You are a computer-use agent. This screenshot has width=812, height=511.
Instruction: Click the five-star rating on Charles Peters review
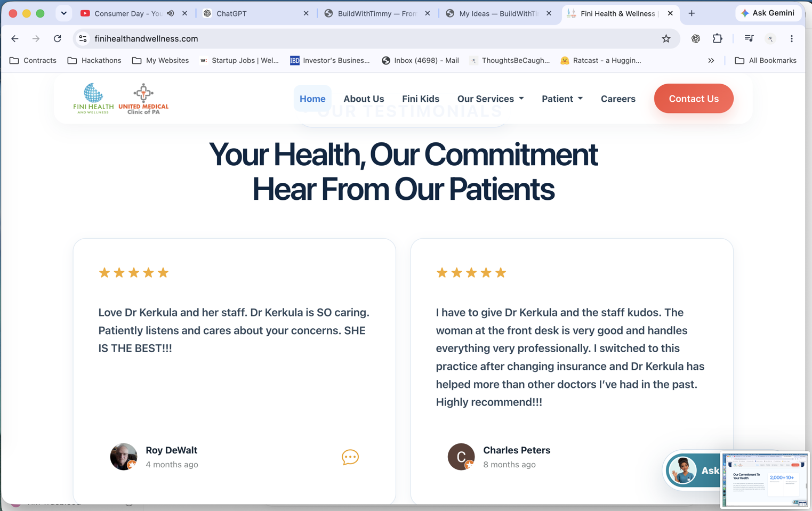(471, 273)
